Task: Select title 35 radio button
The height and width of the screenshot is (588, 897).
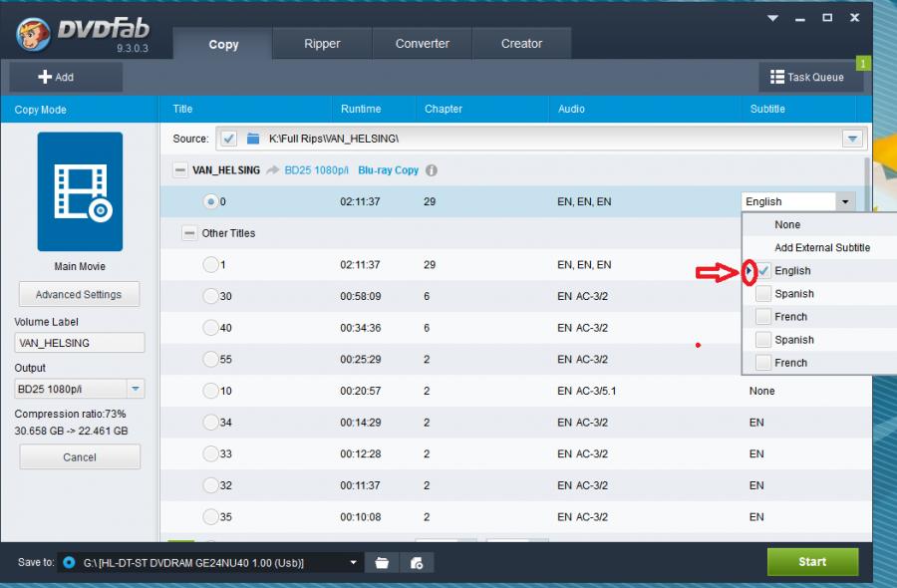Action: pyautogui.click(x=210, y=516)
